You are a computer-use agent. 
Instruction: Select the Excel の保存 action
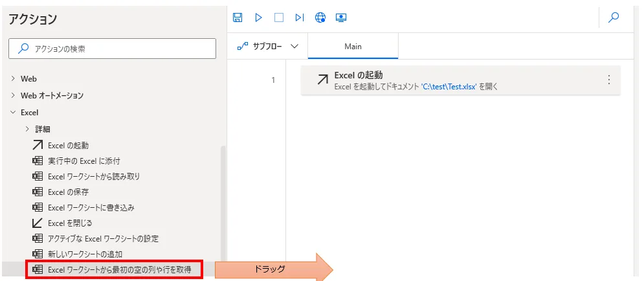coord(68,192)
